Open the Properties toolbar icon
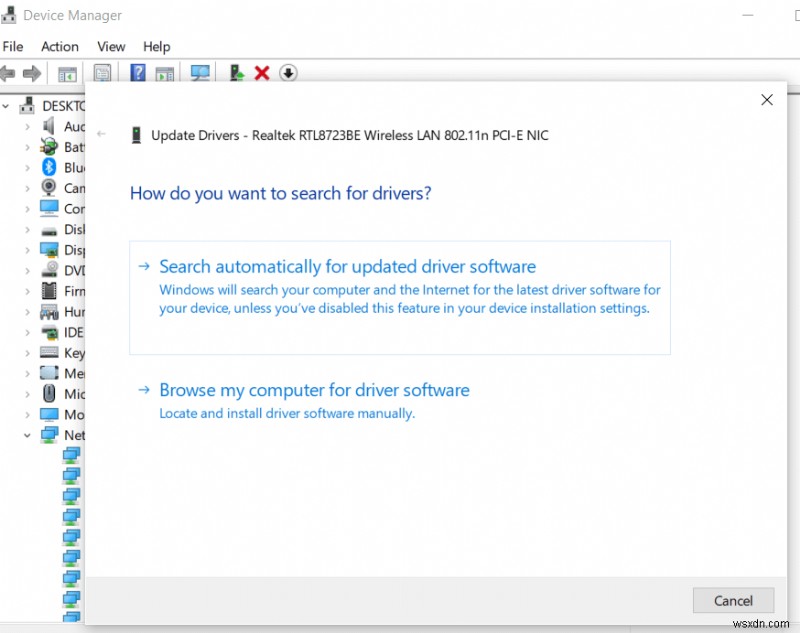Viewport: 800px width, 633px height. click(x=102, y=73)
